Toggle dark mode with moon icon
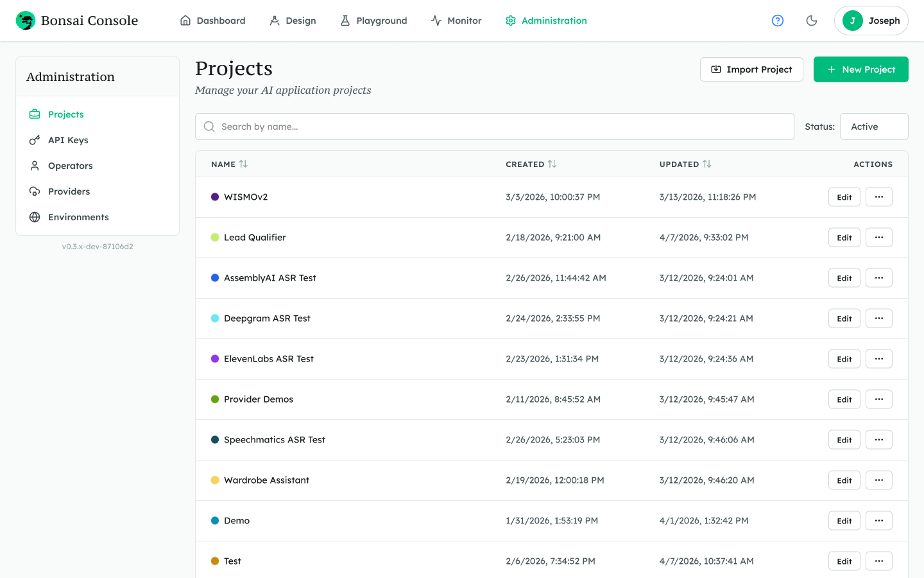924x578 pixels. [812, 21]
